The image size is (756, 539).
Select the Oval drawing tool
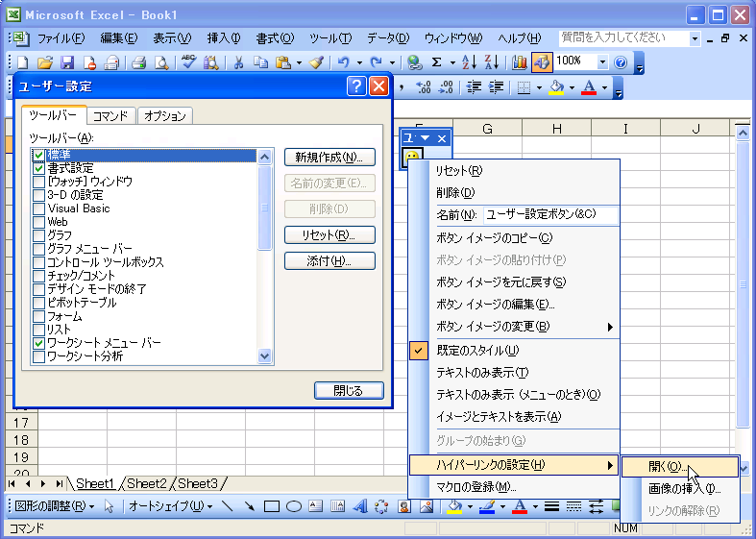[x=294, y=506]
